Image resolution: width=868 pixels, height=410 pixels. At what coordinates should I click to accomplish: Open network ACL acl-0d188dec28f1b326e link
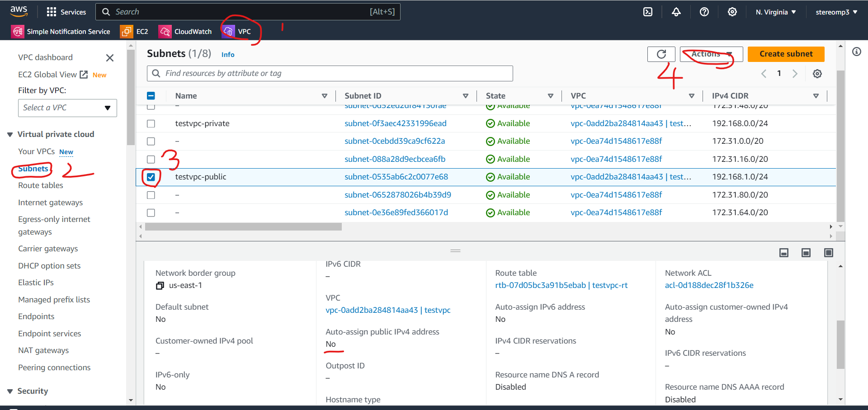point(709,285)
